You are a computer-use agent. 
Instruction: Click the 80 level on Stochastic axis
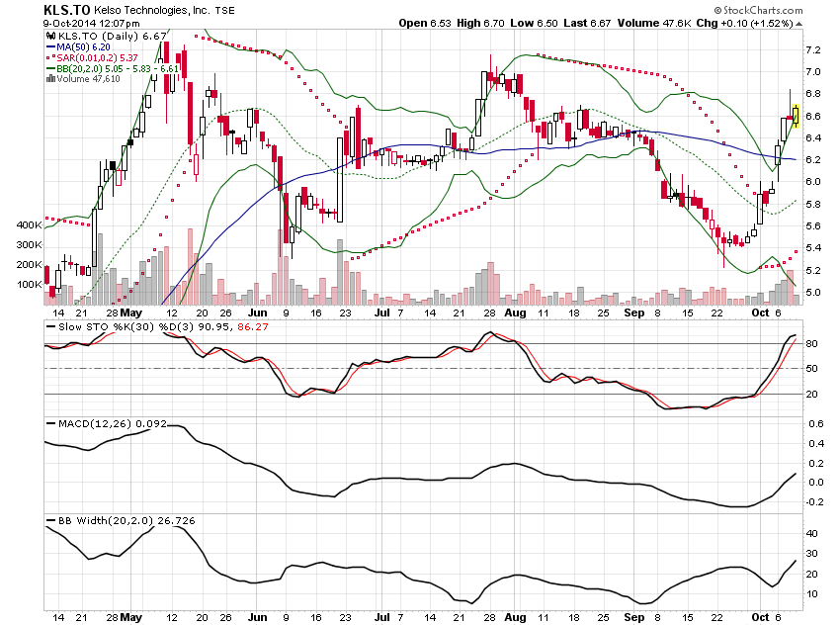811,343
